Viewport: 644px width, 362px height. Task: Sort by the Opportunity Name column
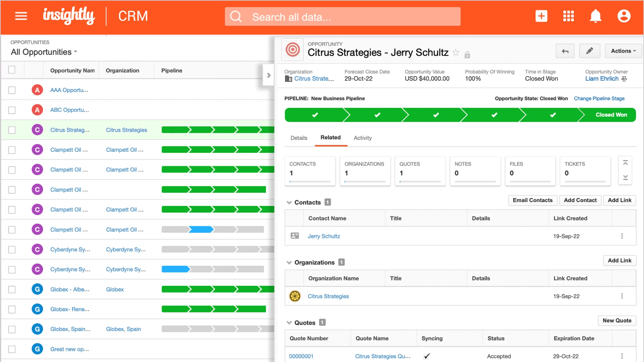tap(72, 70)
